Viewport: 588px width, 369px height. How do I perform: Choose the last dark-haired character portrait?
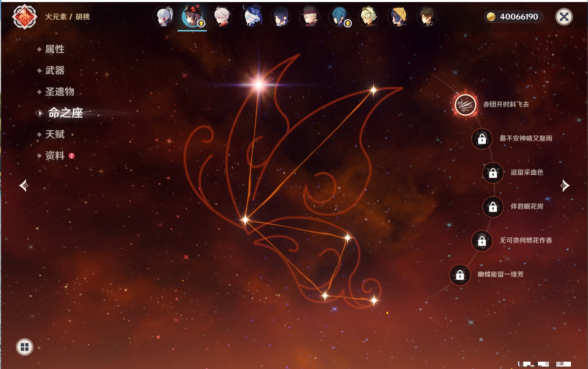pyautogui.click(x=427, y=17)
